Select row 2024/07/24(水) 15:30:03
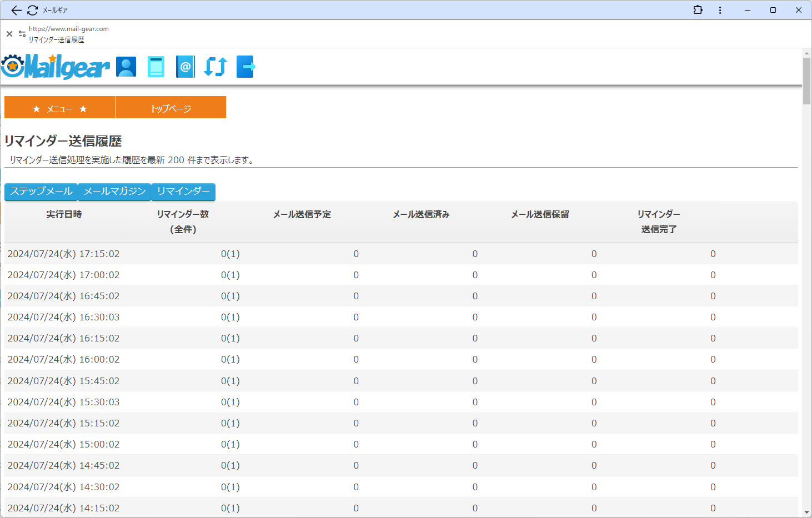This screenshot has width=812, height=518. (x=401, y=402)
